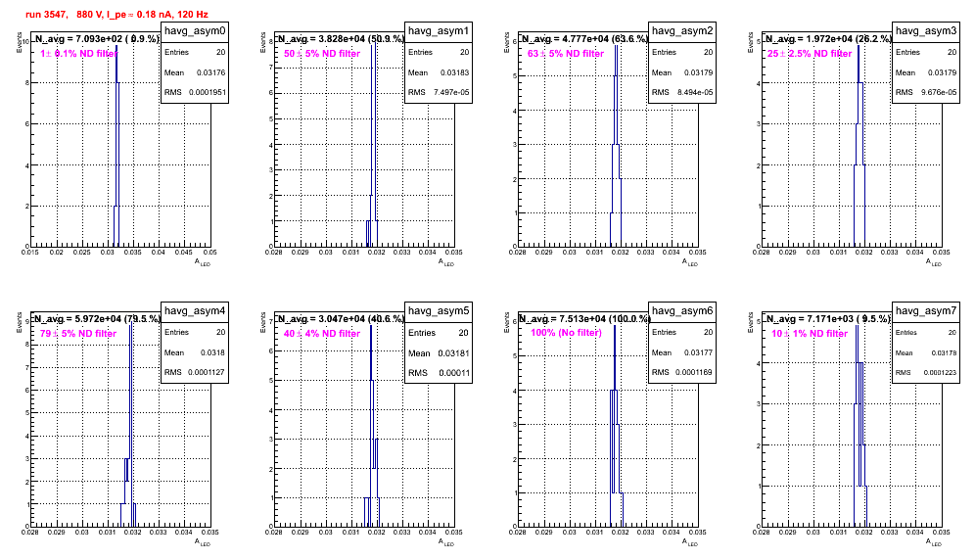Screen dimensions: 975x560
Task: Click the N_avg = 5.972e+04 label
Action: coord(98,318)
